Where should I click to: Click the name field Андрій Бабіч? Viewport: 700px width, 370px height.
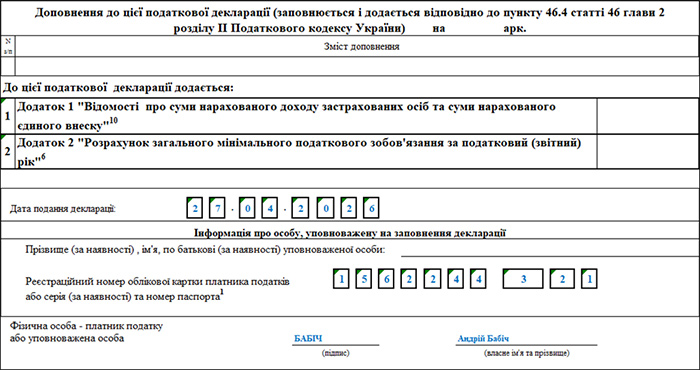tap(526, 339)
